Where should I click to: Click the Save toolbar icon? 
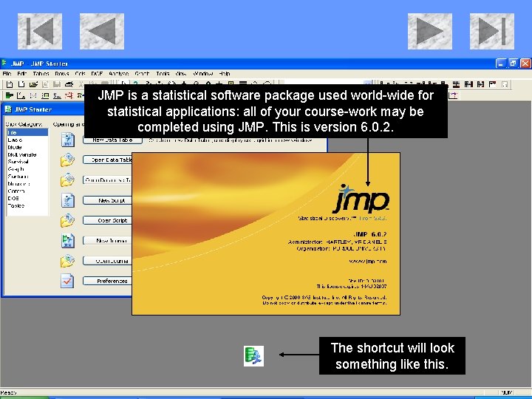coord(57,84)
